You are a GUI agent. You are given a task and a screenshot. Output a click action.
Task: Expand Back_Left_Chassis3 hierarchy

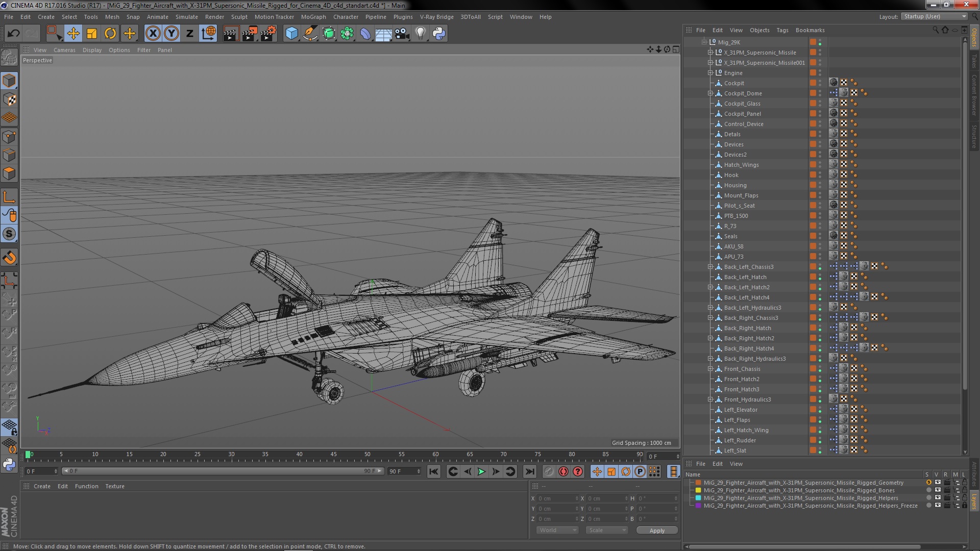710,267
